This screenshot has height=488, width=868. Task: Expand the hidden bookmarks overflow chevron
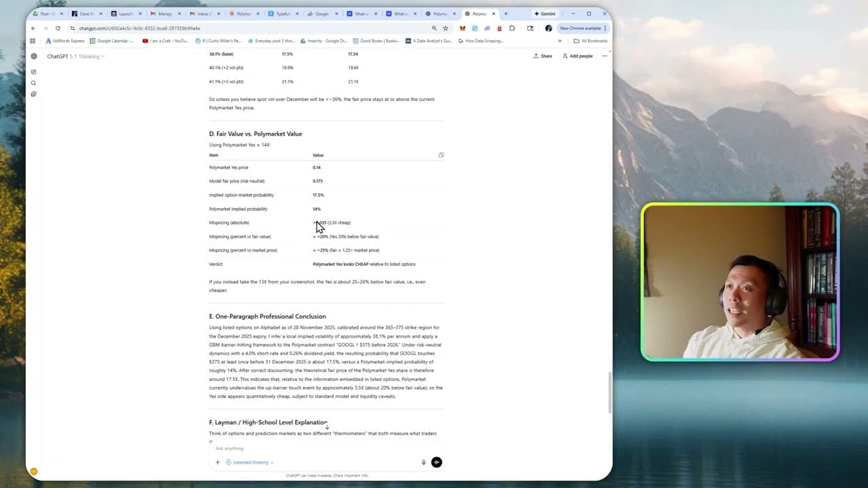coord(560,41)
